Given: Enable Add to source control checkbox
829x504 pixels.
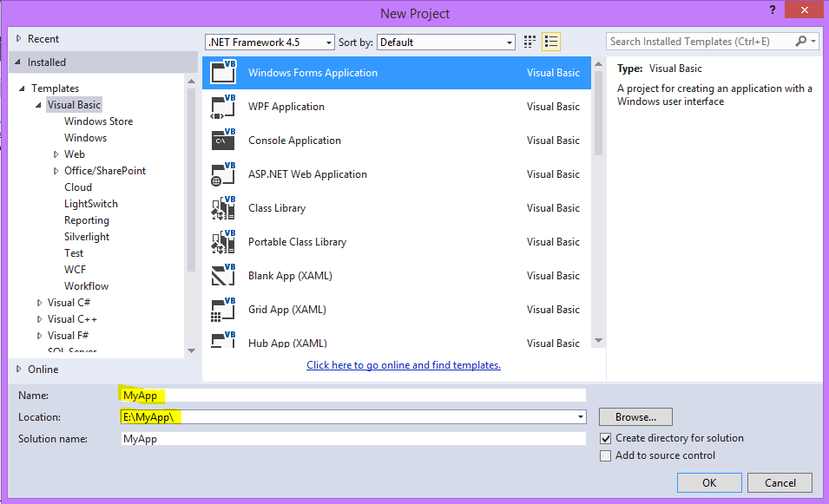Looking at the screenshot, I should [x=606, y=455].
